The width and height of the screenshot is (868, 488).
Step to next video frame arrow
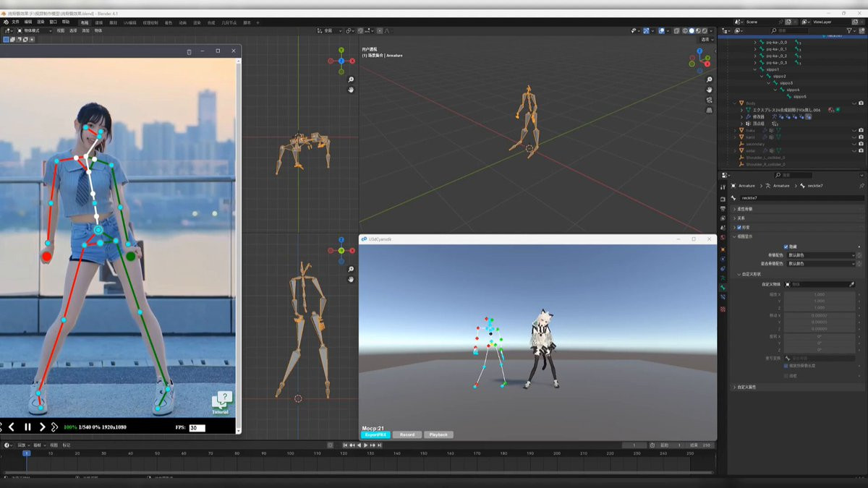pyautogui.click(x=42, y=427)
